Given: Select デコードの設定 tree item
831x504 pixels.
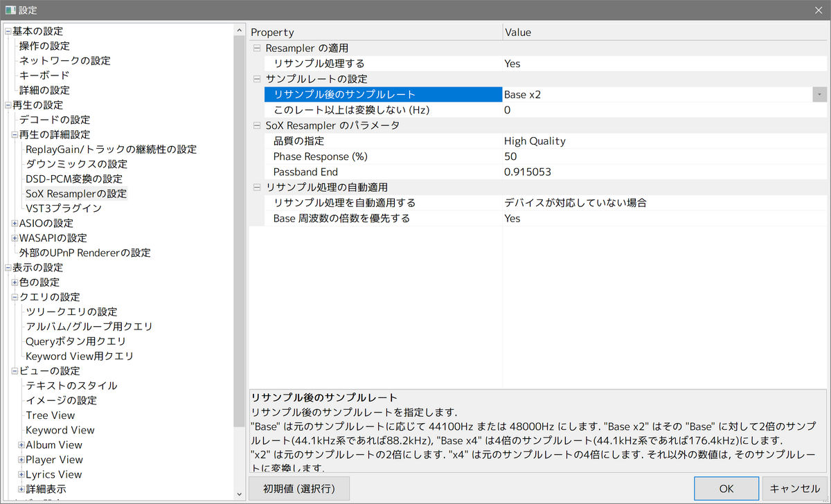Looking at the screenshot, I should pos(55,120).
